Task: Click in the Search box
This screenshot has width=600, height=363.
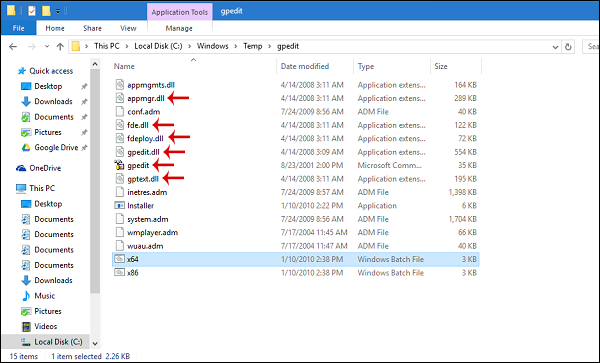Action: coord(591,46)
